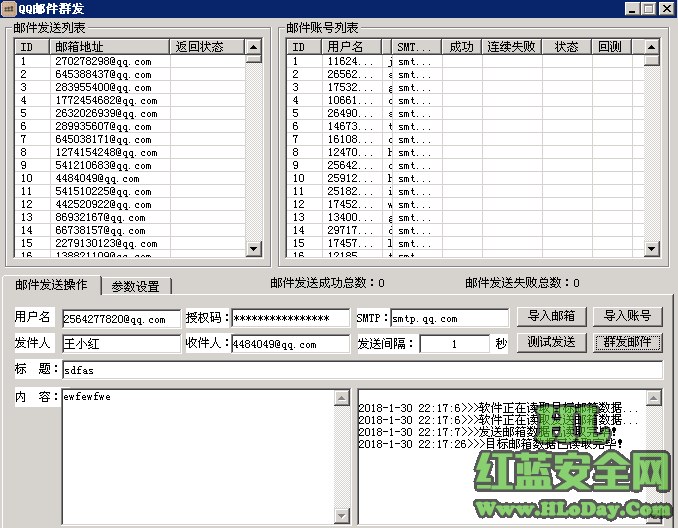This screenshot has height=528, width=678.
Task: Click the down arrow of account list scrollbar
Action: click(x=652, y=248)
